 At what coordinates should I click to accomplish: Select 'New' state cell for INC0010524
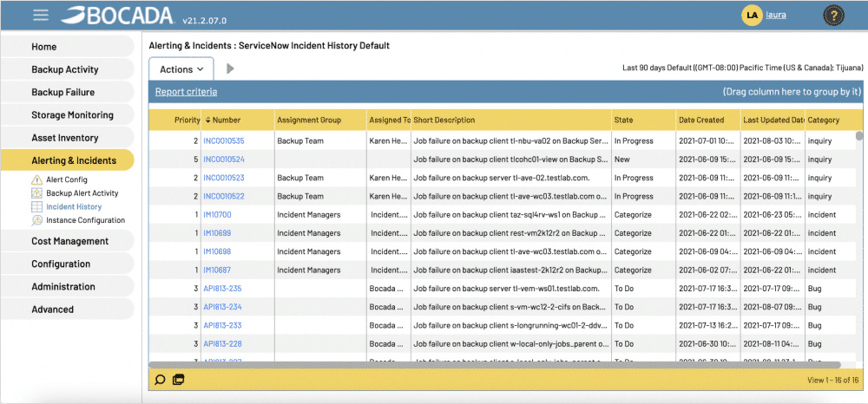pos(644,160)
